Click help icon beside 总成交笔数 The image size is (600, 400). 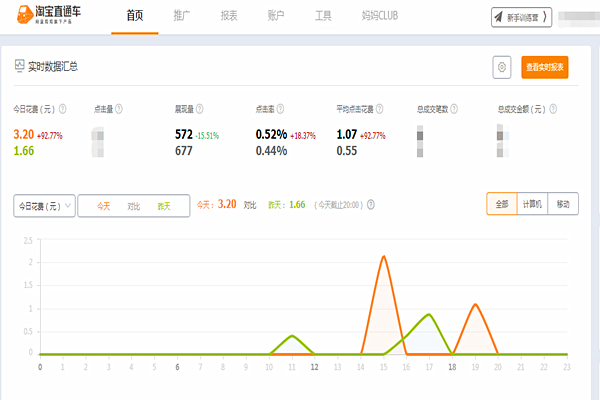(454, 109)
